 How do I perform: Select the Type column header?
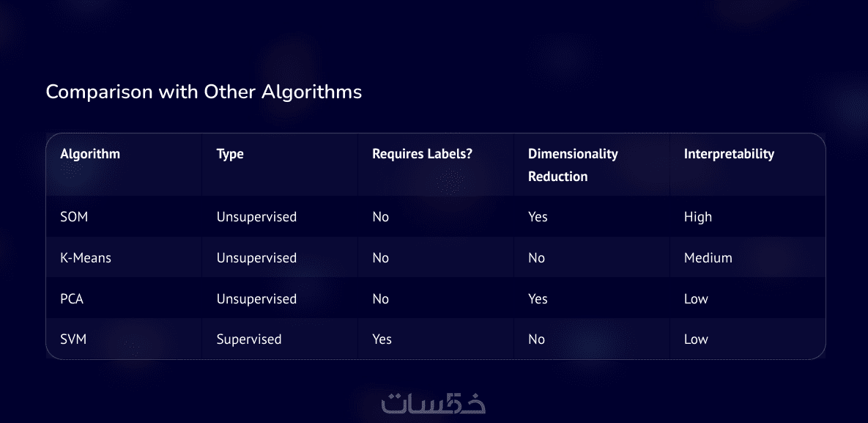point(230,154)
